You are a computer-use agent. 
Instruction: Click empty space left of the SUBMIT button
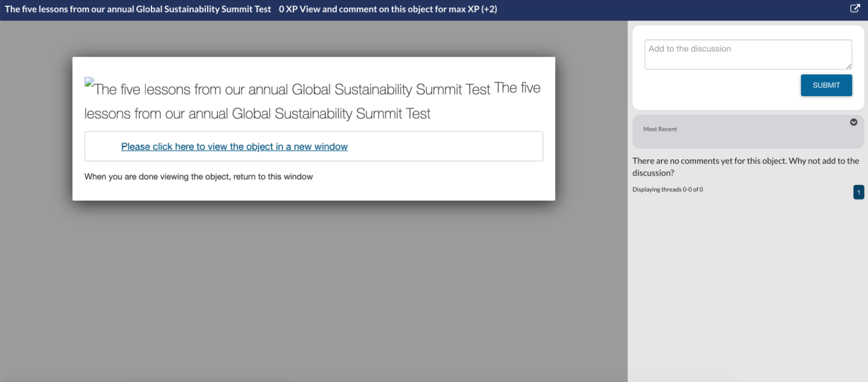click(715, 86)
